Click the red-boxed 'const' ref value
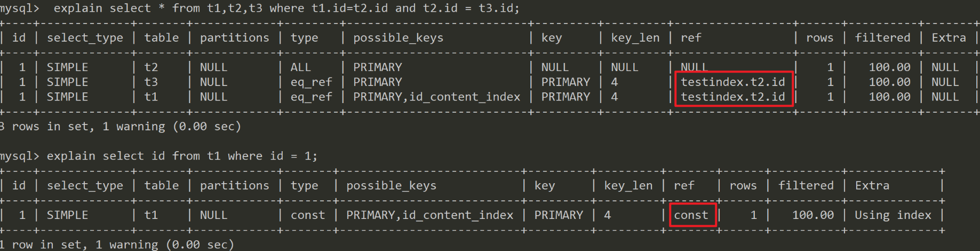Screen dimensions: 980x251 click(691, 215)
